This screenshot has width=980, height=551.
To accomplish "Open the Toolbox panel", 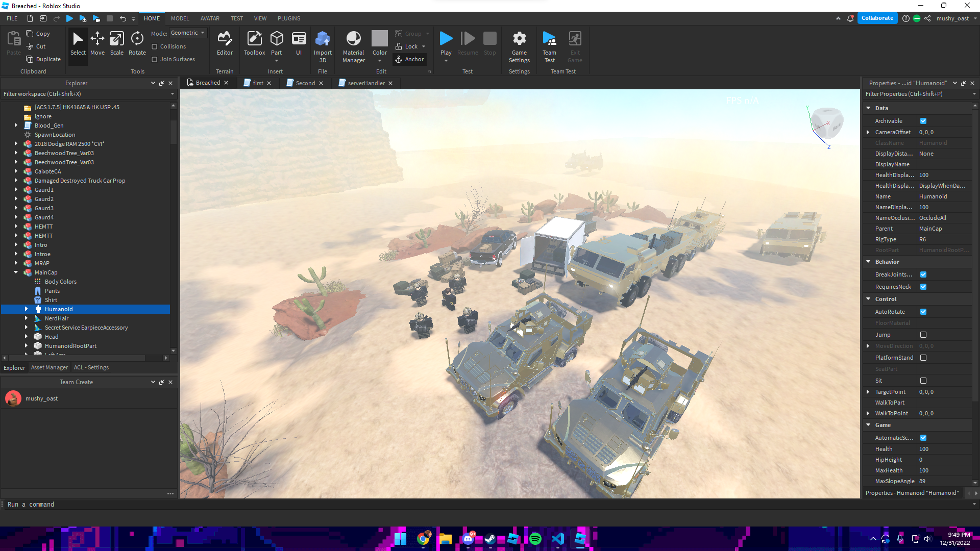I will pyautogui.click(x=254, y=43).
